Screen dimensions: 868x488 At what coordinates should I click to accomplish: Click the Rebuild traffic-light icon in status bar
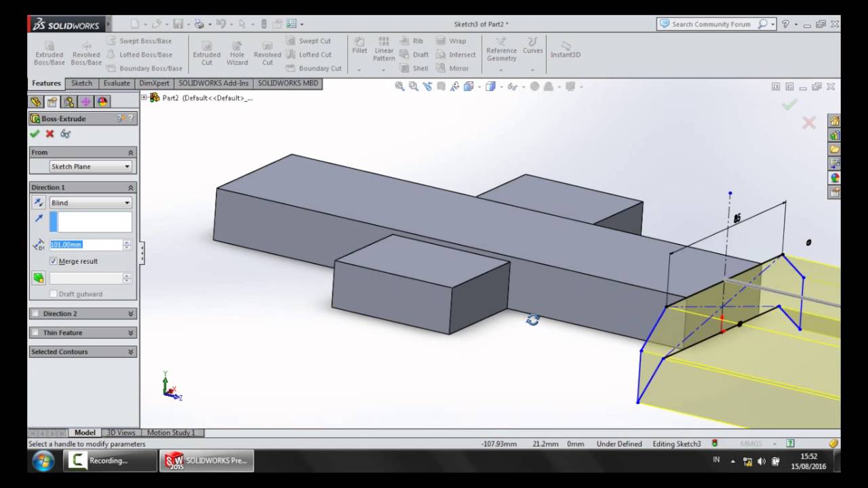[715, 443]
